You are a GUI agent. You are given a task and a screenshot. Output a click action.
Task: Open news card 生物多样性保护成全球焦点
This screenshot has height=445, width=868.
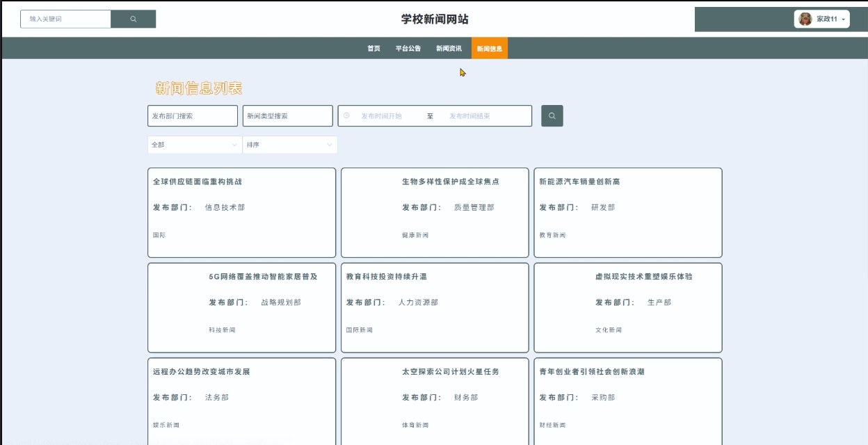pyautogui.click(x=435, y=213)
